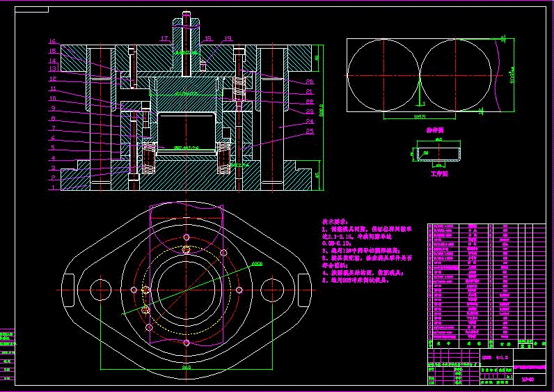Image resolution: width=554 pixels, height=392 pixels.
Task: Click part balloon number 24
Action: (310, 121)
